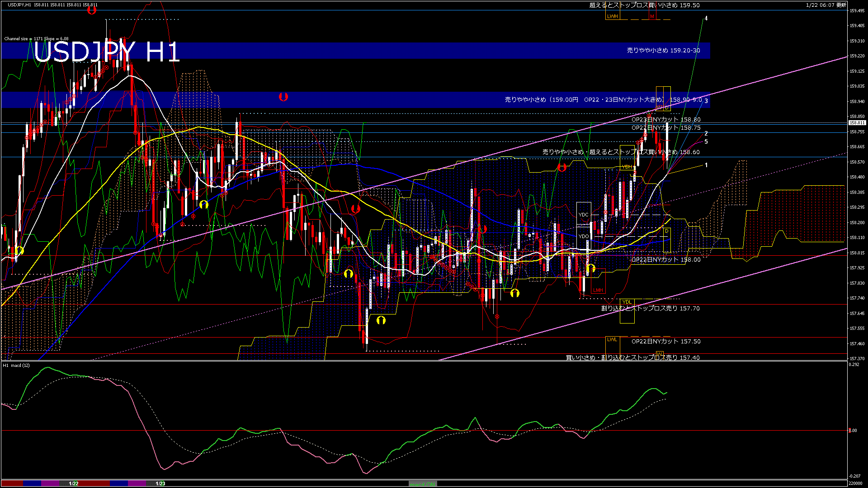Image resolution: width=868 pixels, height=488 pixels.
Task: Click the red U marker under the 159.50 stop-loss line
Action: [93, 11]
